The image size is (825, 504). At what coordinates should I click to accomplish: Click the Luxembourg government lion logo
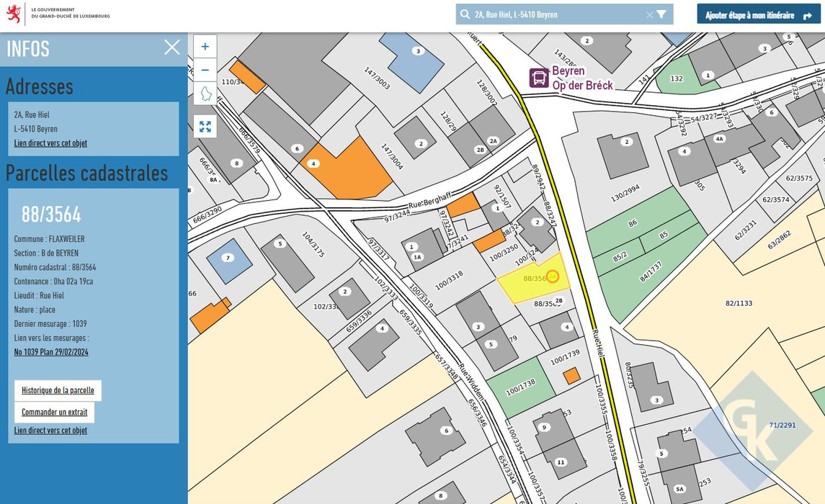(14, 14)
